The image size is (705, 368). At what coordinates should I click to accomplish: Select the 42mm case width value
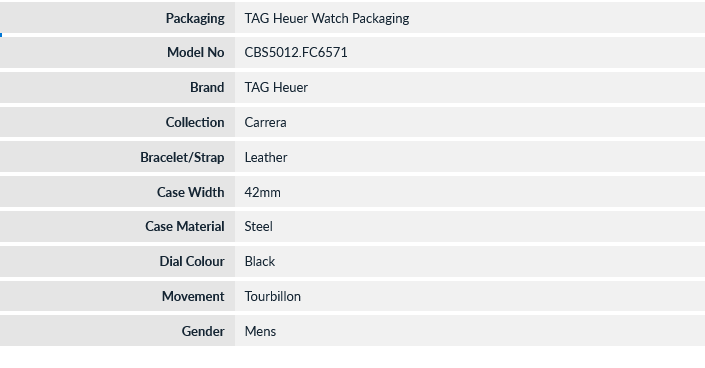[x=263, y=193]
